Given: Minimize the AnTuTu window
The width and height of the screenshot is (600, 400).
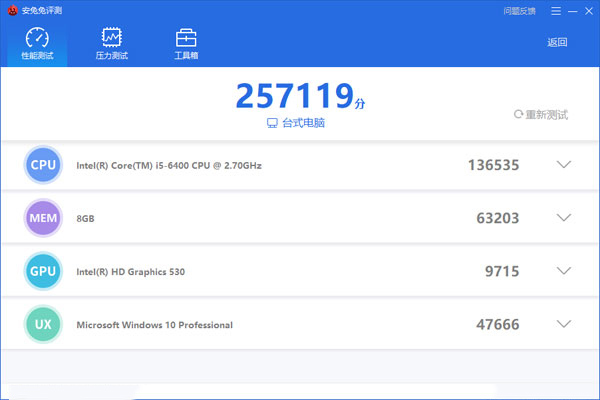Looking at the screenshot, I should 572,11.
